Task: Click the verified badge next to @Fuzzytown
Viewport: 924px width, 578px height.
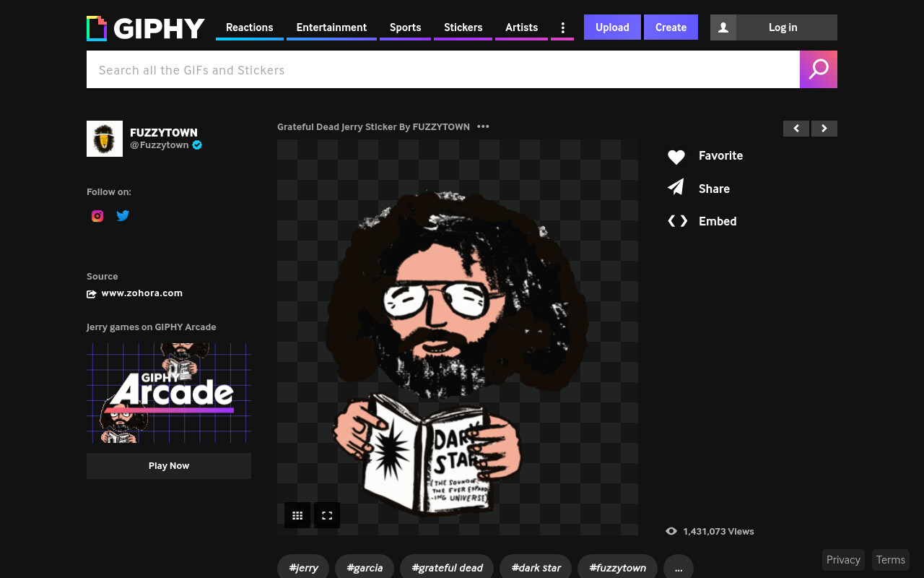Action: pyautogui.click(x=197, y=145)
